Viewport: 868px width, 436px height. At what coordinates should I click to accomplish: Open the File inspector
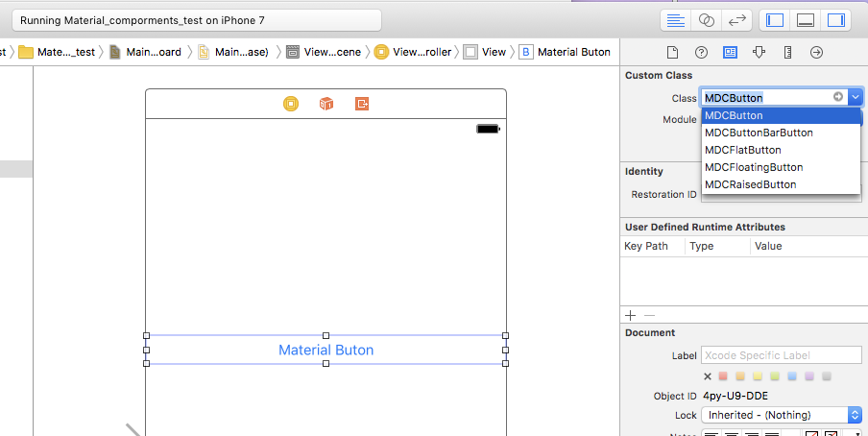coord(672,52)
